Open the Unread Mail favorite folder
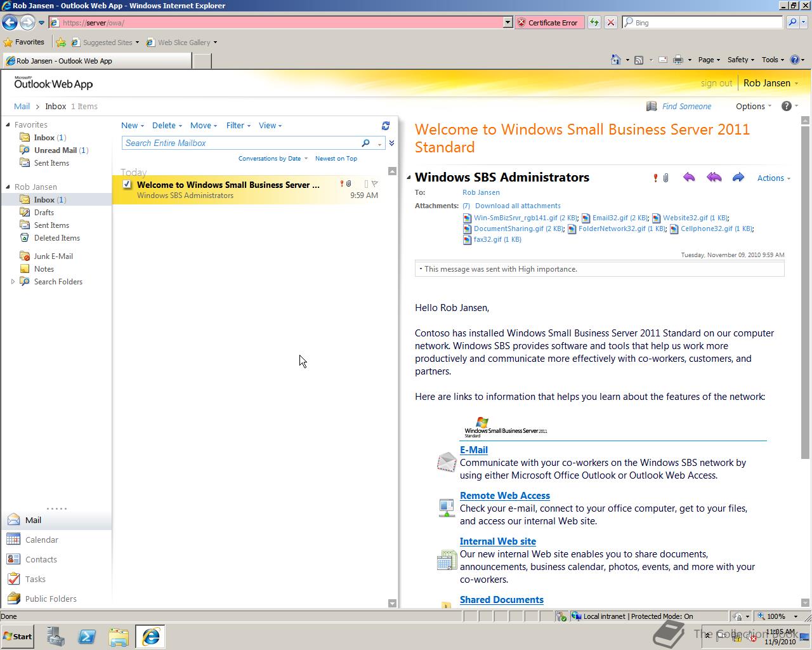 click(x=61, y=150)
